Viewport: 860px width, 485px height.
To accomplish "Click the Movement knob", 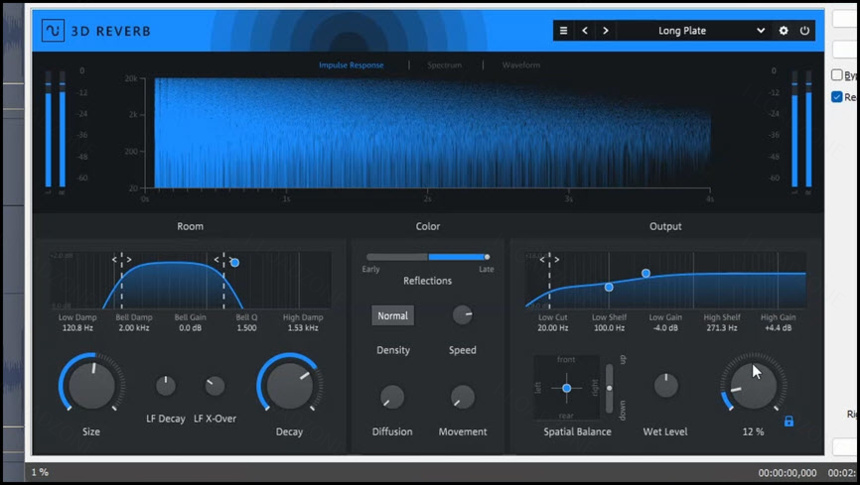I will coord(463,397).
